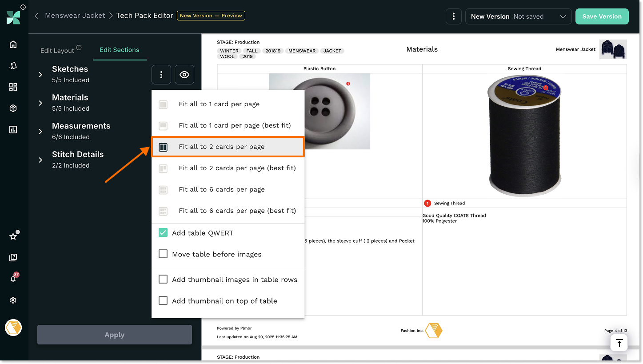Click the home icon in left sidebar
Screen dimensions: 643x364
[x=13, y=44]
